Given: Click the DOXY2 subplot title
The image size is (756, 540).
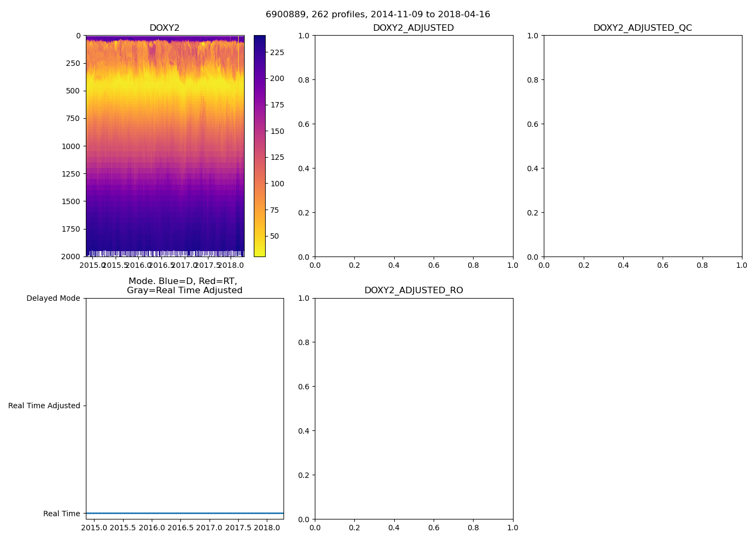Looking at the screenshot, I should (x=165, y=28).
